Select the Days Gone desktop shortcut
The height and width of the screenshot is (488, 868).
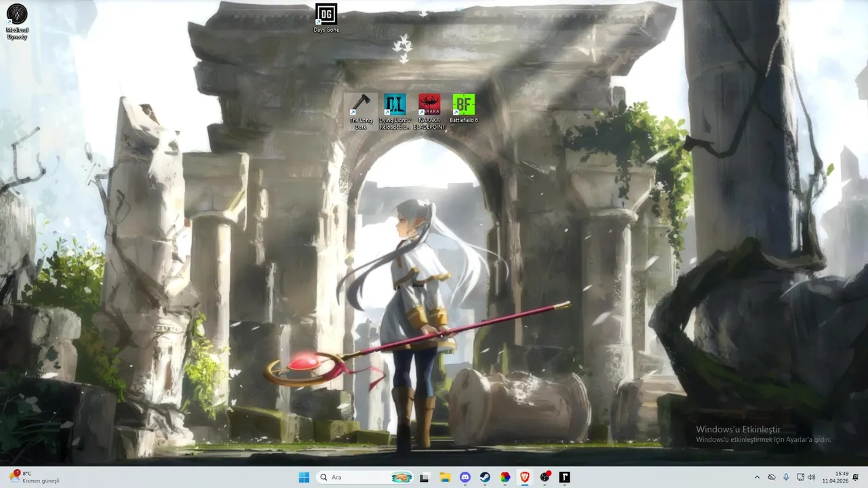326,18
